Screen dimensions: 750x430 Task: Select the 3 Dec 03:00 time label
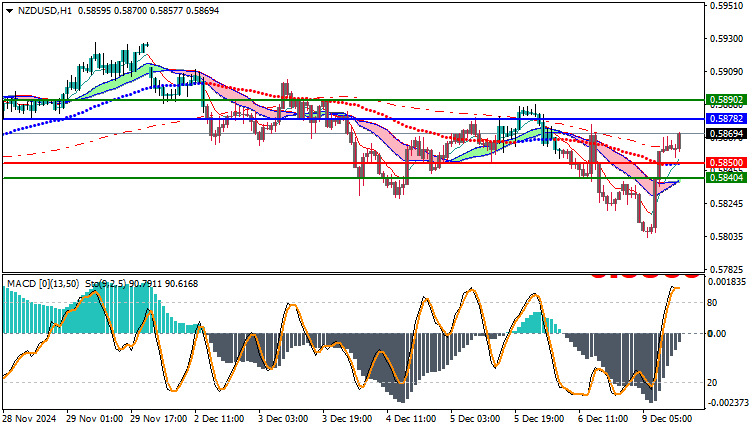click(284, 419)
